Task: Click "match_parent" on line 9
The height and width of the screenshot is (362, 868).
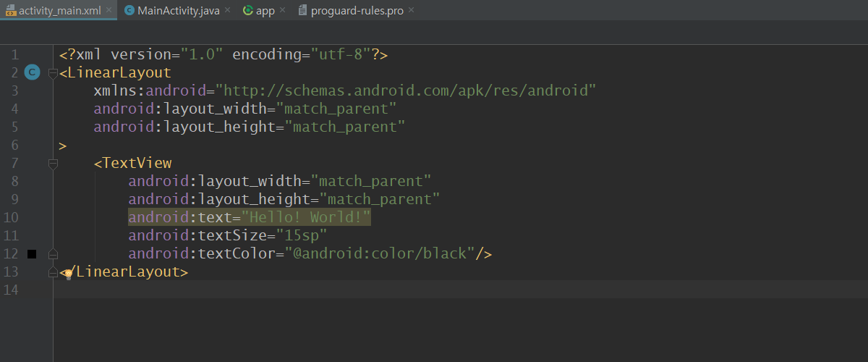Action: 380,199
